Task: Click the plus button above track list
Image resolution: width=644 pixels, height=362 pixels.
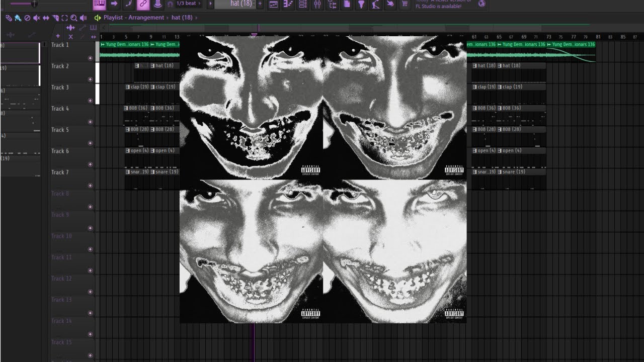Action: [58, 36]
